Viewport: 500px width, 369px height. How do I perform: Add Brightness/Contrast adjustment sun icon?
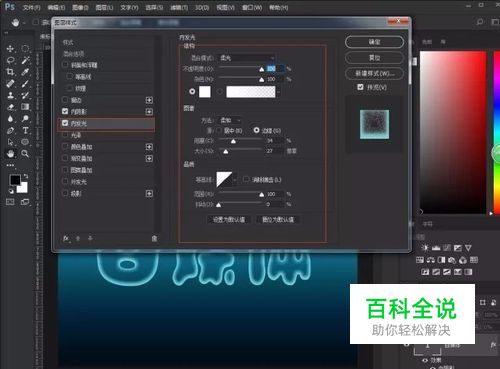click(x=425, y=248)
